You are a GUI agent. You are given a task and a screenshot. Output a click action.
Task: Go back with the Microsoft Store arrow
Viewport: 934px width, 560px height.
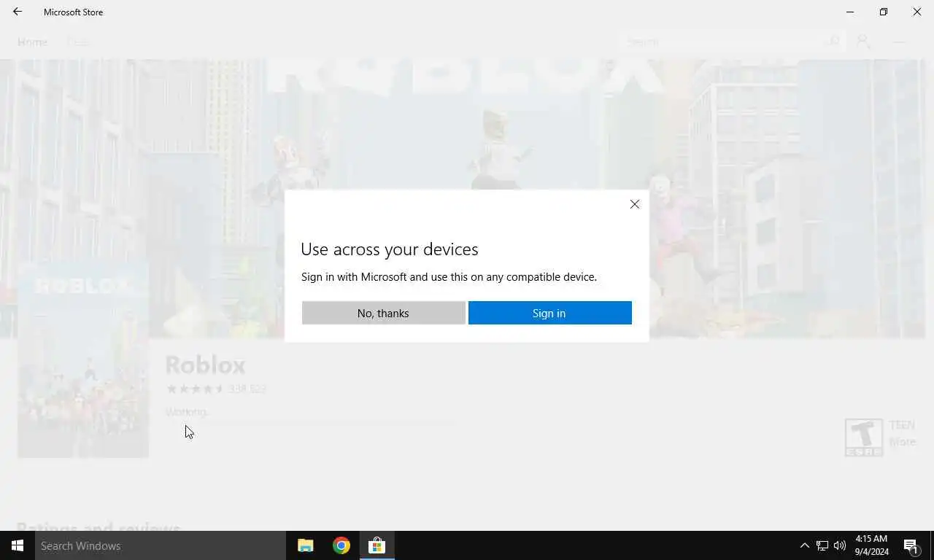(x=18, y=12)
